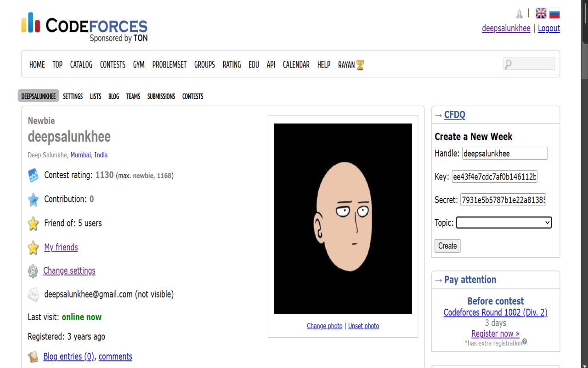The width and height of the screenshot is (588, 368).
Task: Open the CATALOG menu item
Action: 81,65
